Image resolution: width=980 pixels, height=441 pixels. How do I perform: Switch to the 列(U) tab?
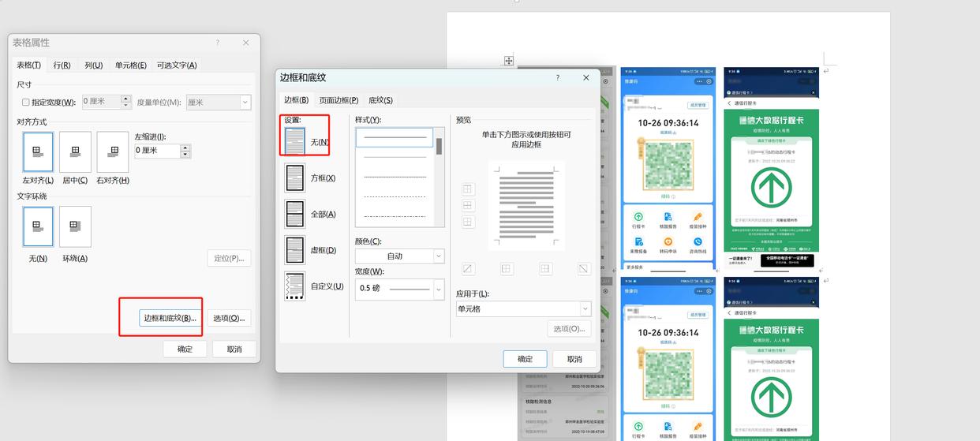[x=94, y=65]
